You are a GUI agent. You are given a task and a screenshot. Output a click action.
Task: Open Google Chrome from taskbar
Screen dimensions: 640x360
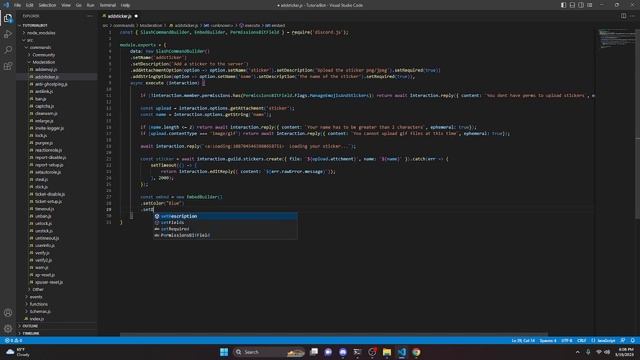click(x=416, y=352)
